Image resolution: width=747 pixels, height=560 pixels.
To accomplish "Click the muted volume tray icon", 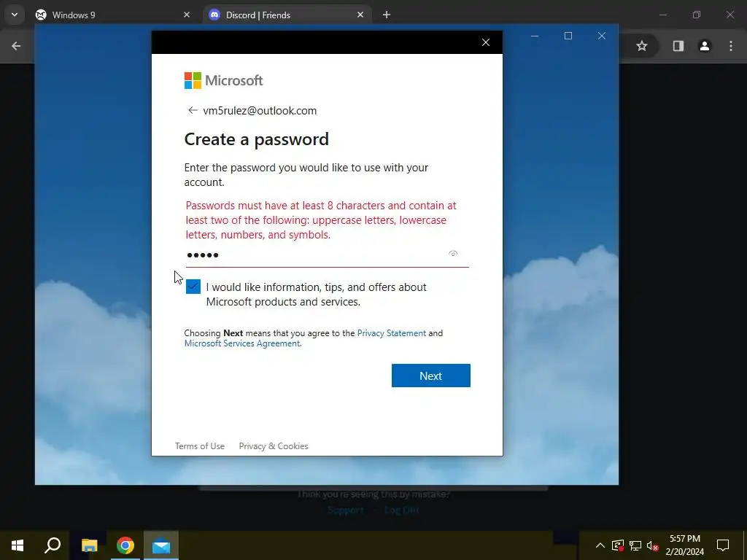I will tap(653, 545).
